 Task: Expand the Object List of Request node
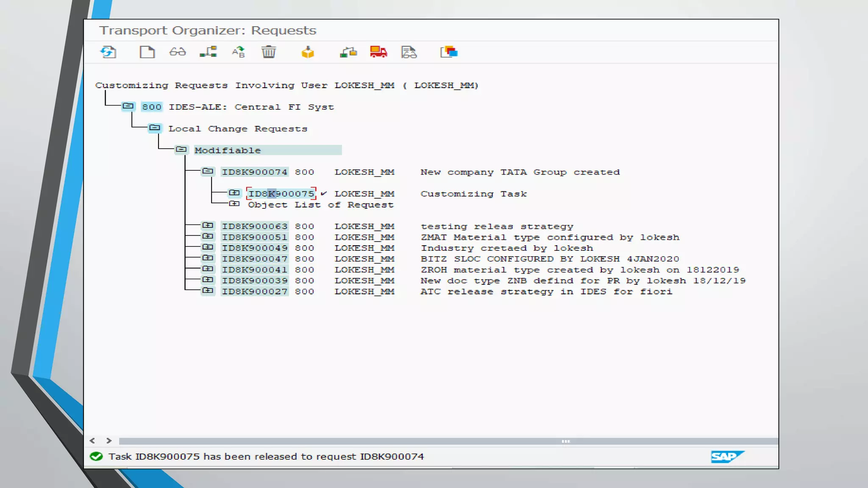pyautogui.click(x=234, y=204)
